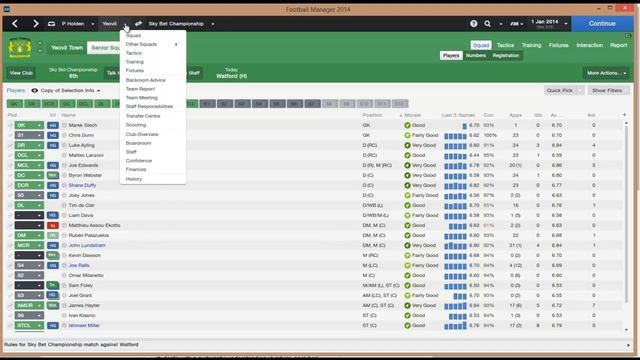This screenshot has width=640, height=360.
Task: Open the STCL position dropdown for Ishmael Miller
Action: (x=29, y=326)
